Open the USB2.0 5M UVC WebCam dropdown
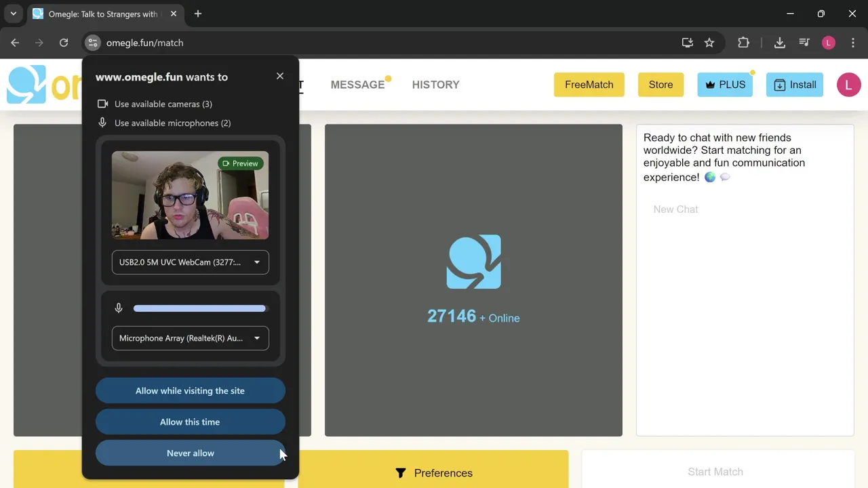The height and width of the screenshot is (488, 868). pos(190,262)
